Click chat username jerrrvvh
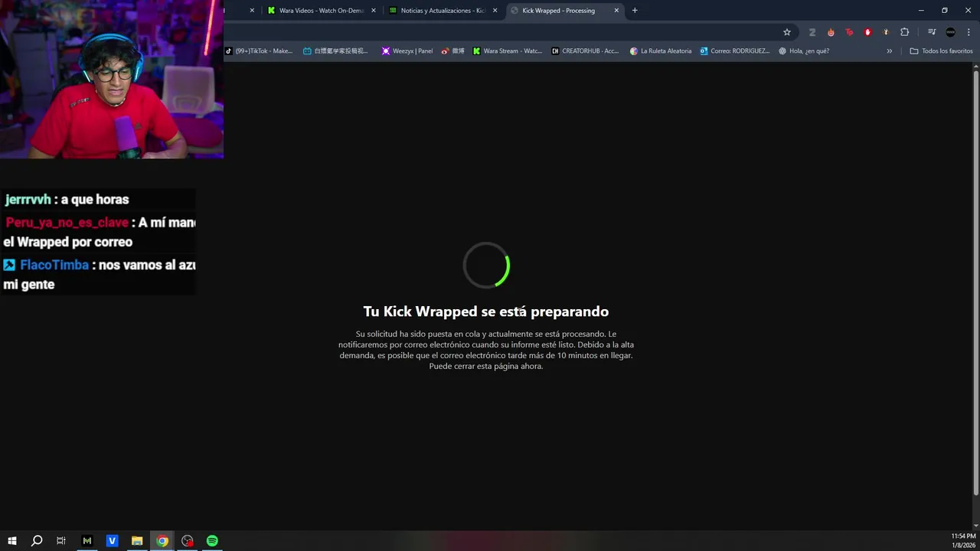The width and height of the screenshot is (980, 551). (x=28, y=200)
